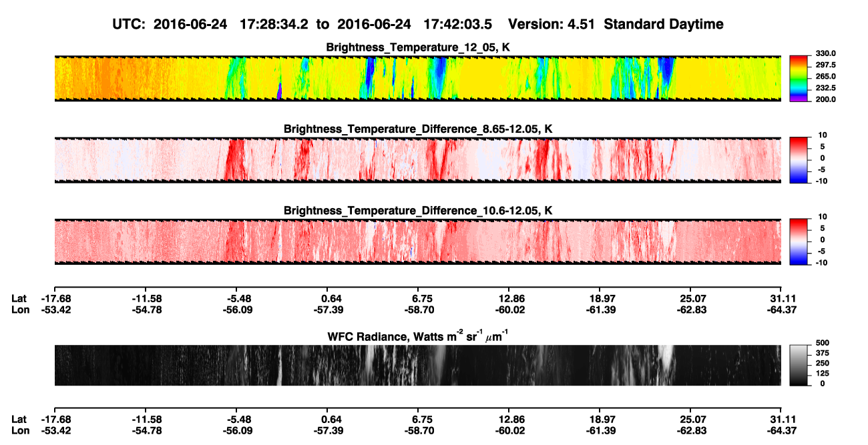Click the rainbow brightness temperature colorbar
This screenshot has width=868, height=445.
(799, 78)
